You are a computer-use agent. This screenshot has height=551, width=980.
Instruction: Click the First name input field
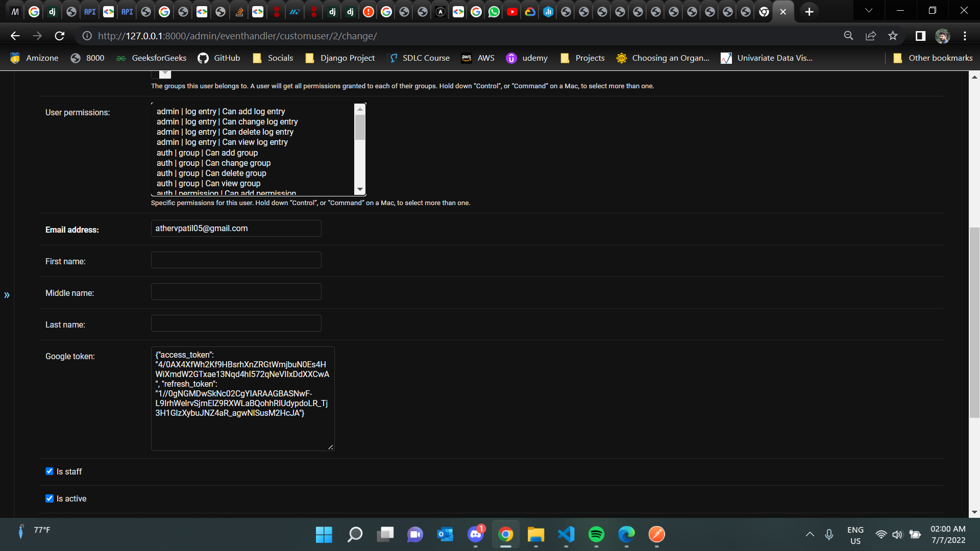coord(236,260)
